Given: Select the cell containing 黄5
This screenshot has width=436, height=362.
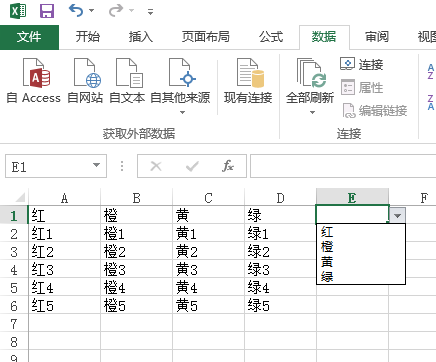Looking at the screenshot, I should click(x=208, y=306).
